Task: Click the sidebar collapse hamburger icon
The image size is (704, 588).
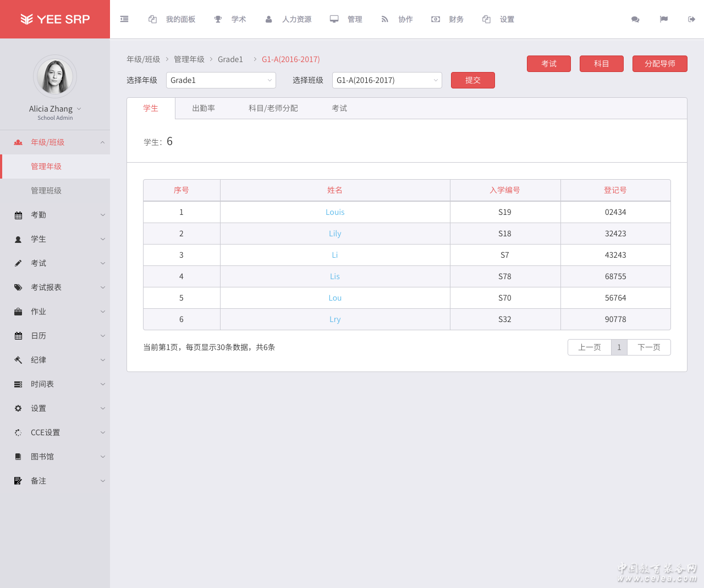Action: coord(124,19)
